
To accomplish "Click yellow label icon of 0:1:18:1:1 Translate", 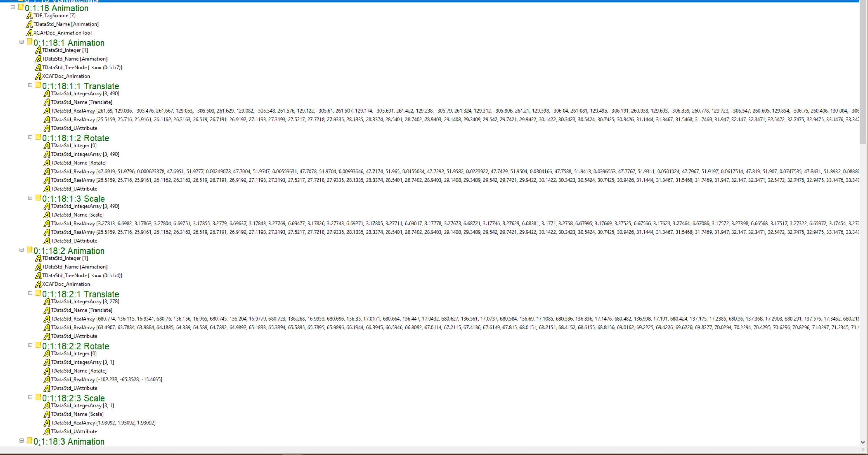I will pyautogui.click(x=38, y=85).
